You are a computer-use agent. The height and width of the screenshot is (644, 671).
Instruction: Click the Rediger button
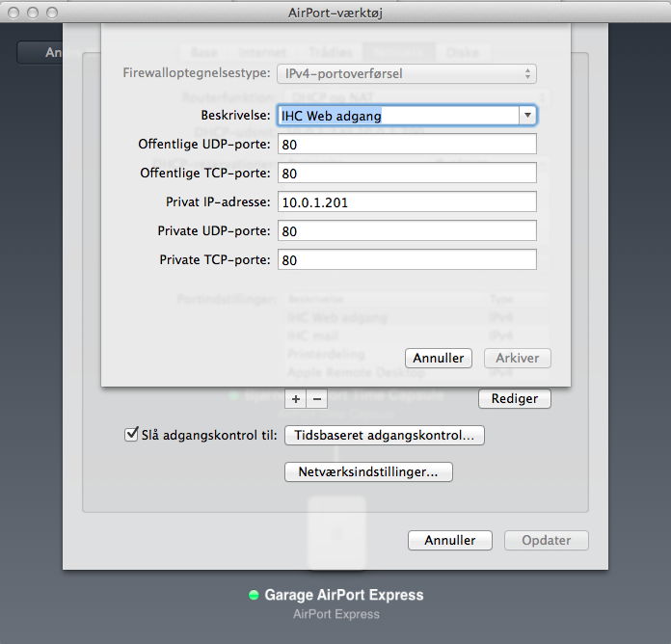[x=515, y=398]
